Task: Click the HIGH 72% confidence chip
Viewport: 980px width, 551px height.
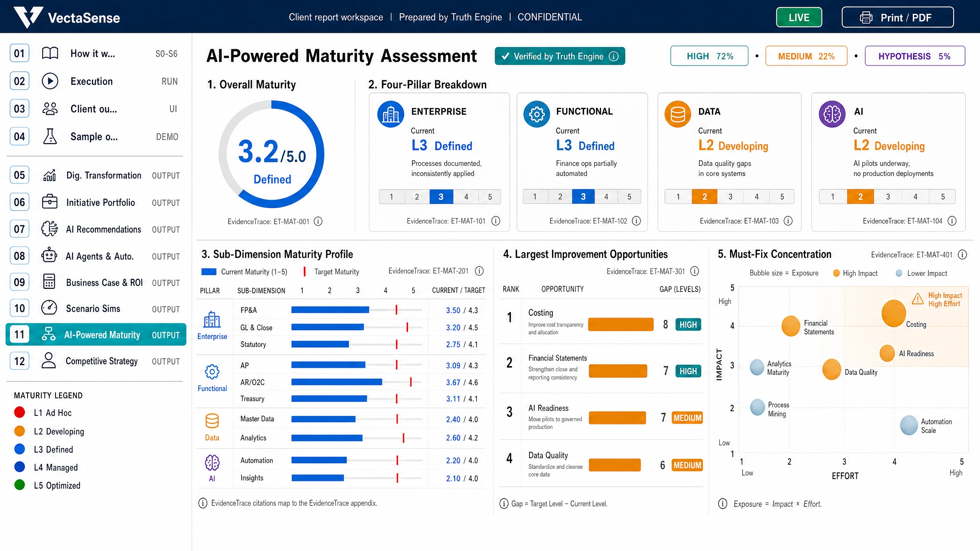Action: 709,56
